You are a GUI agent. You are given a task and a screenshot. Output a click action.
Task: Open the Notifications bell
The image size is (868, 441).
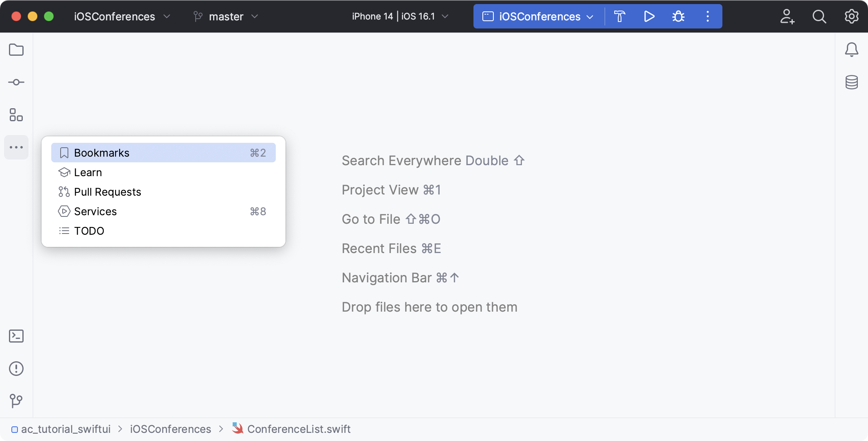click(851, 50)
